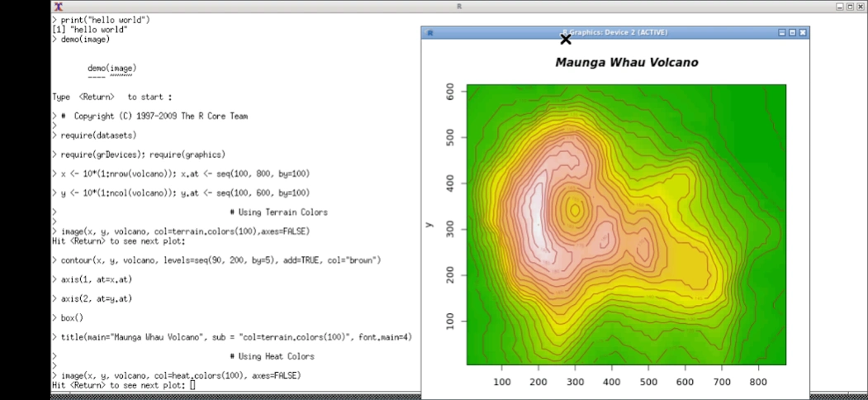
Task: Click the print("hello world") line in console
Action: 105,19
